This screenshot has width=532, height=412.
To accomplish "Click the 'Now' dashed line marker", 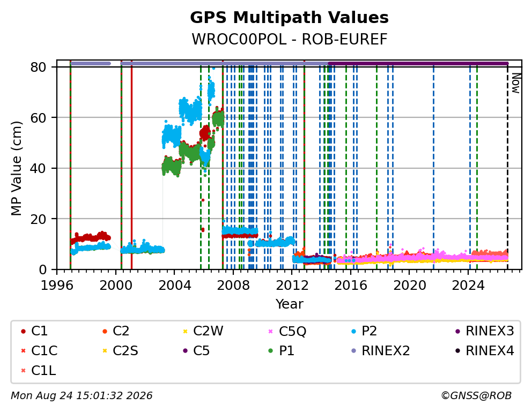I will point(507,166).
